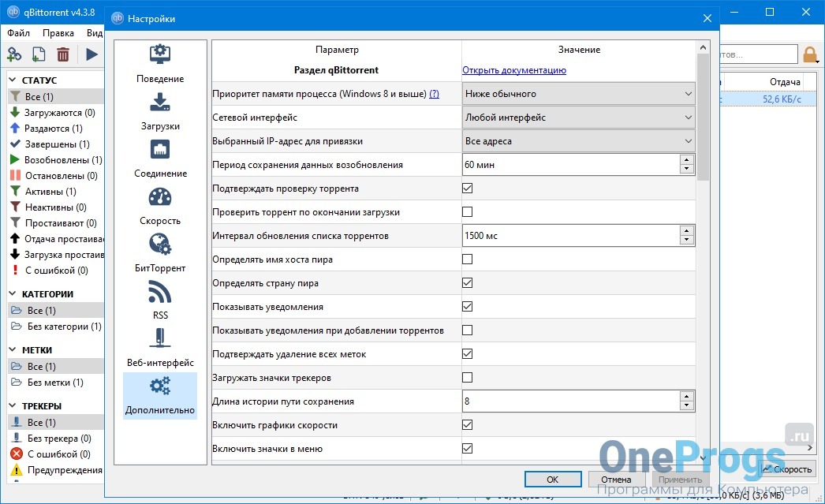Enable Загружать значки трекеров
Screen dimensions: 825x504
(467, 377)
